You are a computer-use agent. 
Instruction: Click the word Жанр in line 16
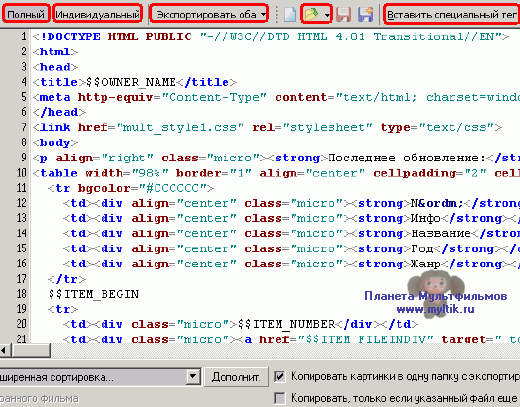[426, 264]
